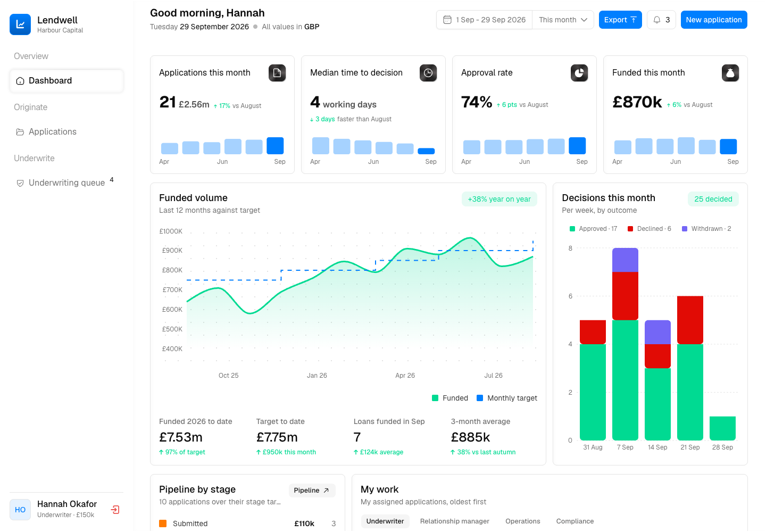Click the document icon on Applications this month card
The image size is (766, 532).
point(277,73)
